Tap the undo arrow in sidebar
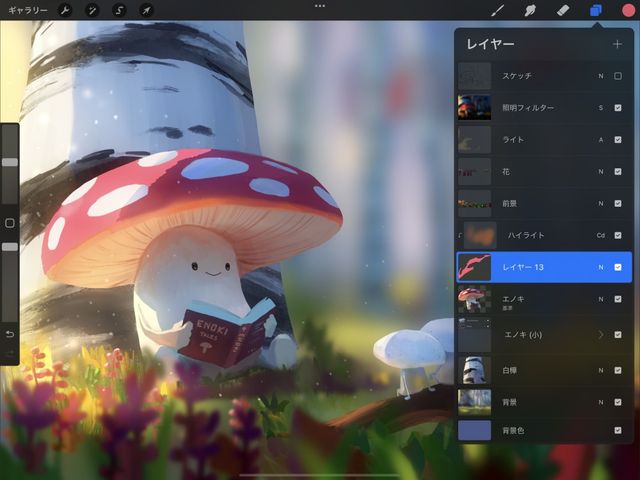640x480 pixels. click(x=10, y=334)
